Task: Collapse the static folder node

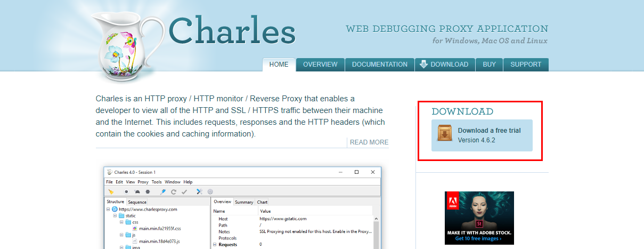Action: coord(115,216)
